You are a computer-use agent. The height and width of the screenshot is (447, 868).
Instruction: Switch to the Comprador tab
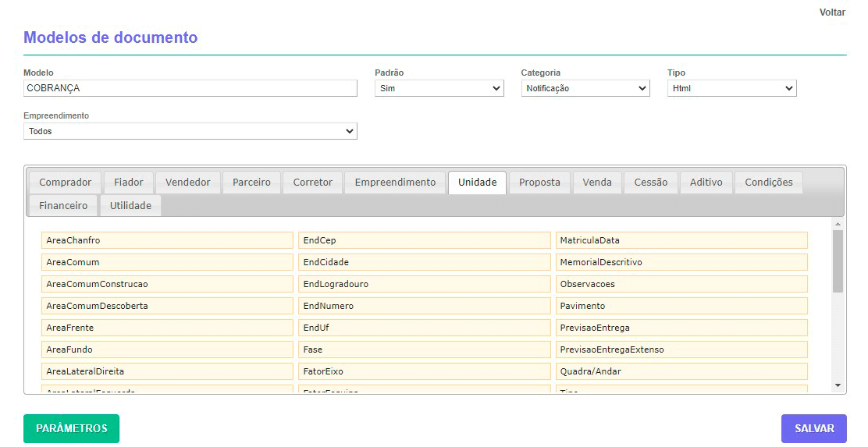click(66, 183)
